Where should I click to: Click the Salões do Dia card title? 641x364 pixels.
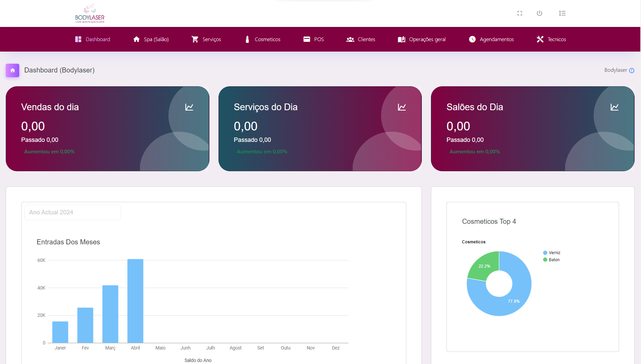point(475,107)
